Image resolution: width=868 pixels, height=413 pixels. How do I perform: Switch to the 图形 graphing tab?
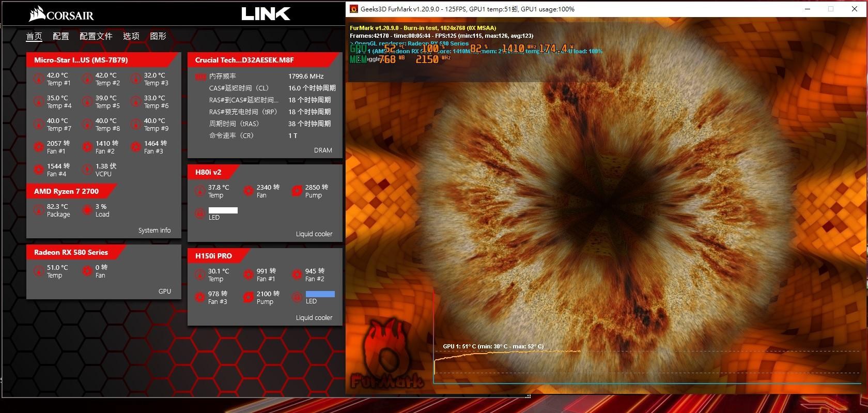point(158,36)
